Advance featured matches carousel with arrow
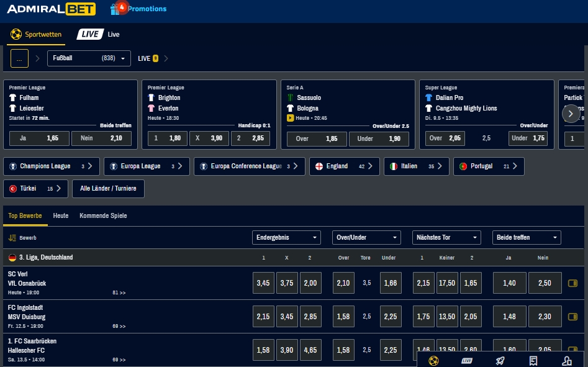588x367 pixels. pos(571,114)
